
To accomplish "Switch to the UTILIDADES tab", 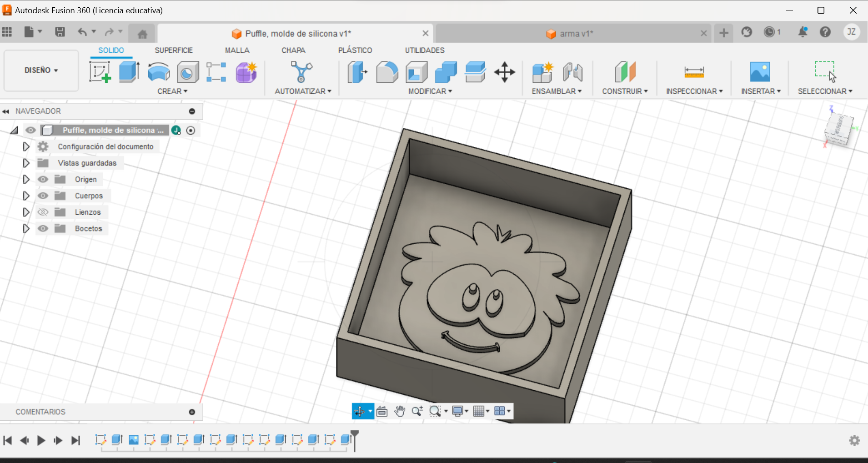I will pyautogui.click(x=425, y=50).
